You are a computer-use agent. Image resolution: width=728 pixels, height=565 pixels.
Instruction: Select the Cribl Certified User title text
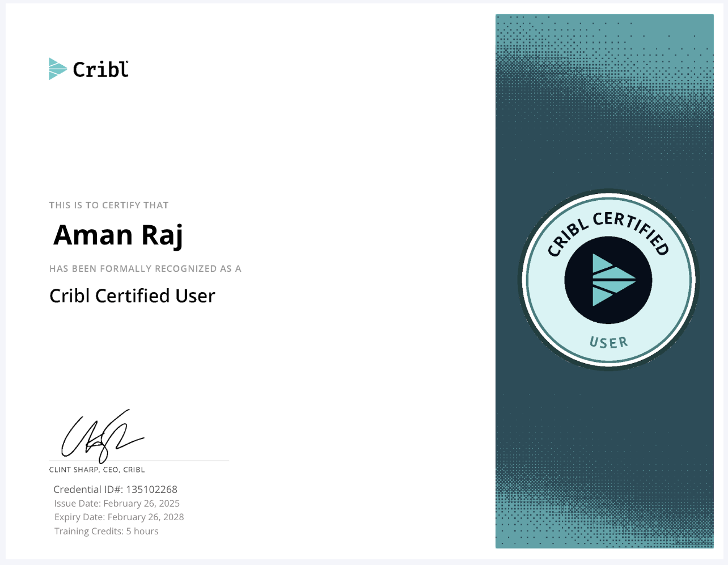[132, 296]
